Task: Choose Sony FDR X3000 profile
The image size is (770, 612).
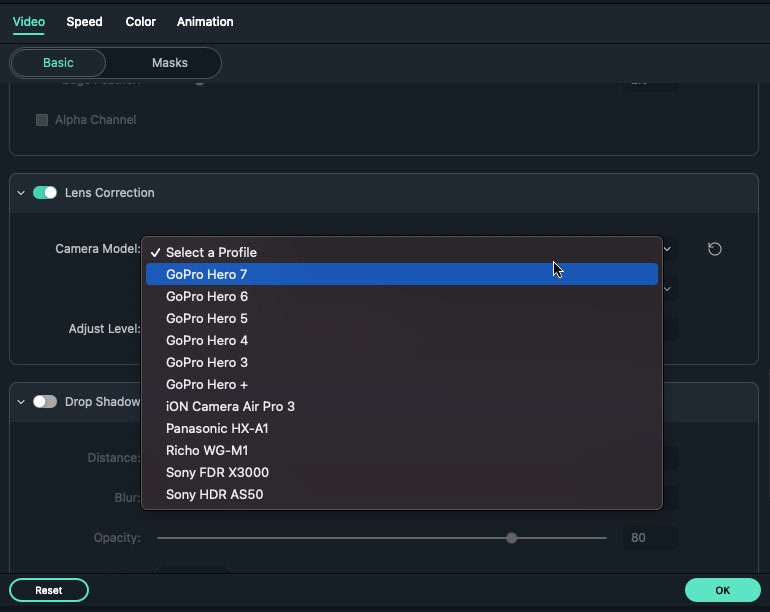Action: click(402, 473)
